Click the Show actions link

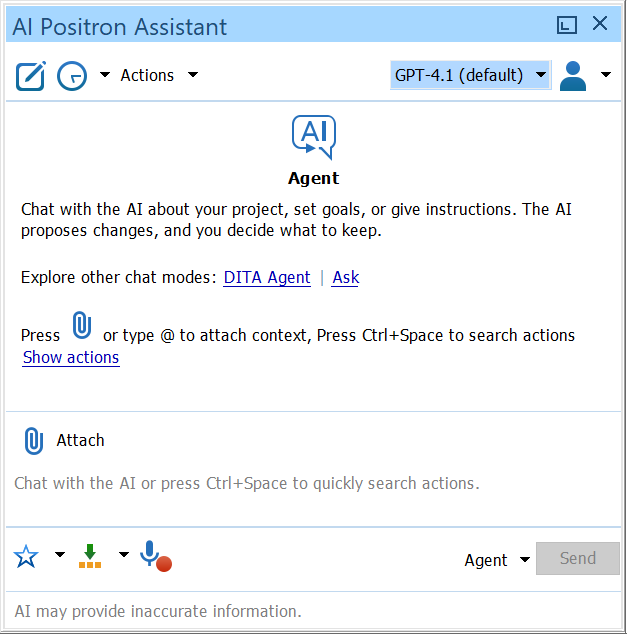tap(71, 357)
